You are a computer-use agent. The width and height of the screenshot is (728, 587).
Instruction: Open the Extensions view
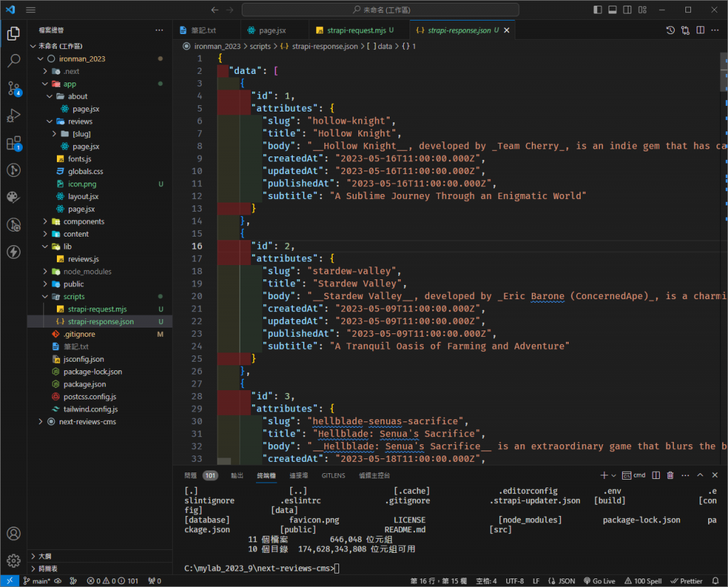click(14, 144)
